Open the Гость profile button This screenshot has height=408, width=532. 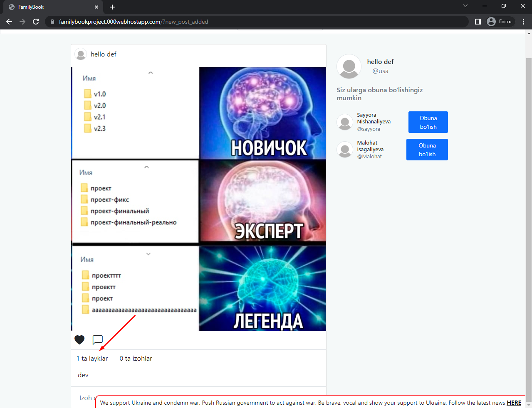click(500, 22)
